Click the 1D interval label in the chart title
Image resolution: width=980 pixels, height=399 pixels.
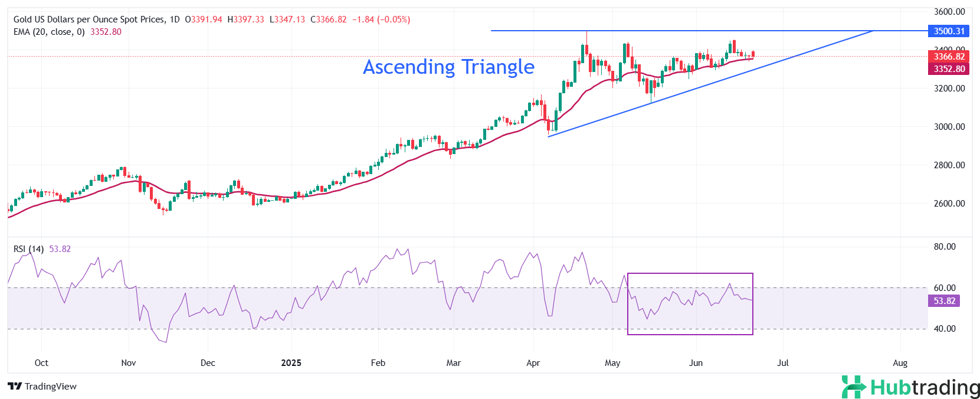(x=174, y=19)
